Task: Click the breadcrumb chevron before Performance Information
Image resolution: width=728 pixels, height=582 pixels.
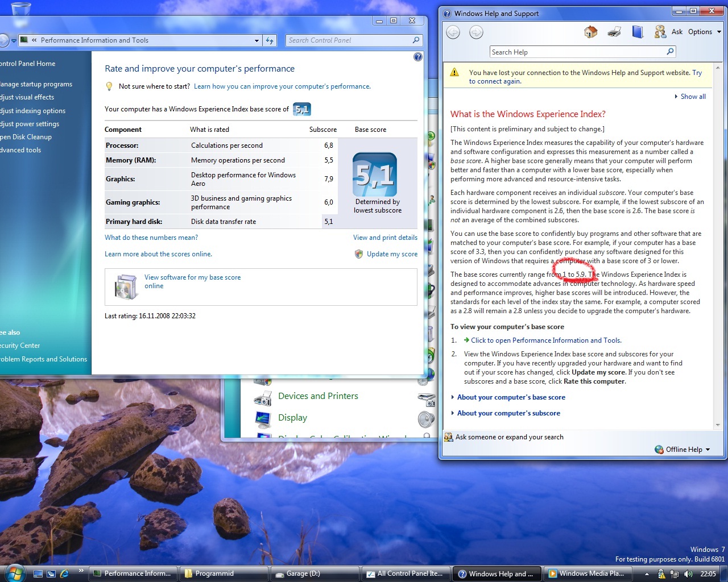Action: click(34, 40)
